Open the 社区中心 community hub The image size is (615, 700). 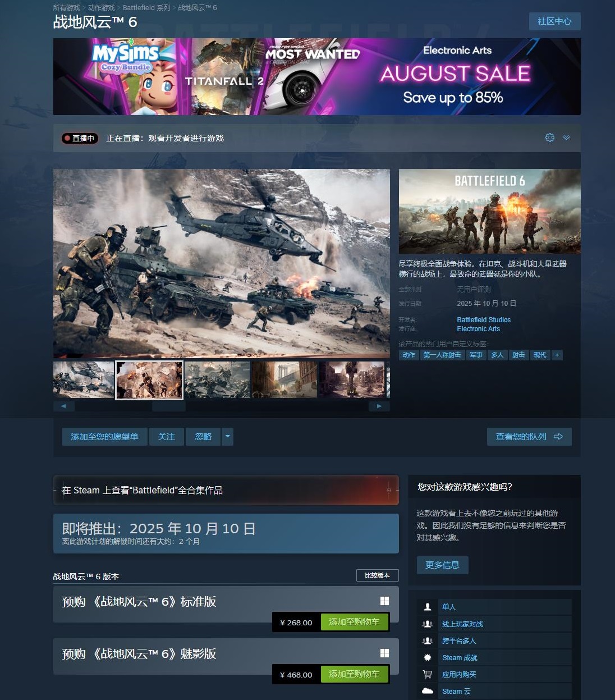point(554,21)
